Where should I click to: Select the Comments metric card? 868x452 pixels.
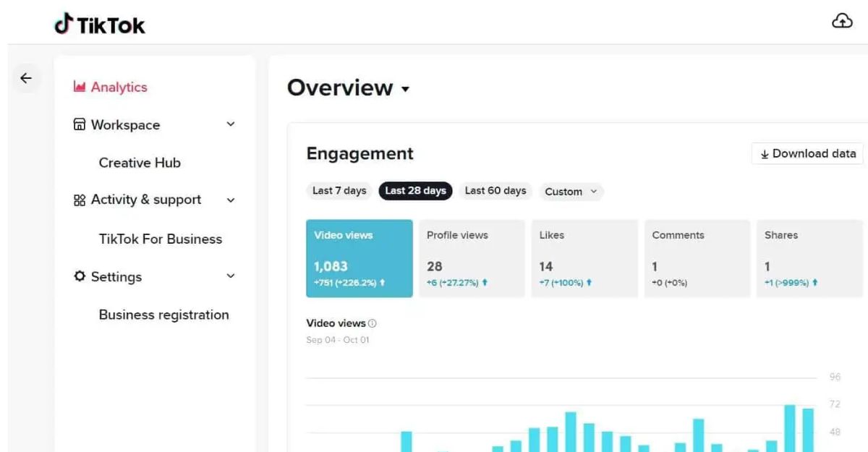[x=698, y=259]
